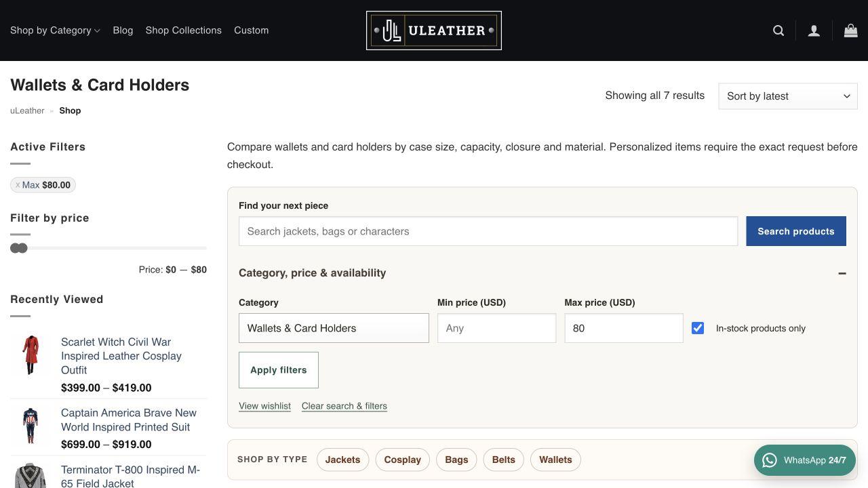Click the price range slider track
Viewport: 868px width, 488px height.
point(108,248)
